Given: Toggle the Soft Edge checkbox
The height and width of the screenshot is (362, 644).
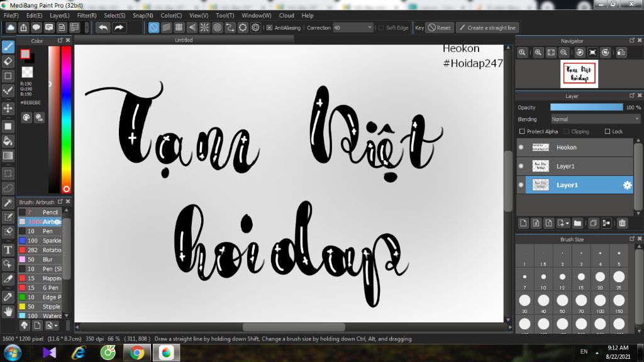Looking at the screenshot, I should point(381,28).
